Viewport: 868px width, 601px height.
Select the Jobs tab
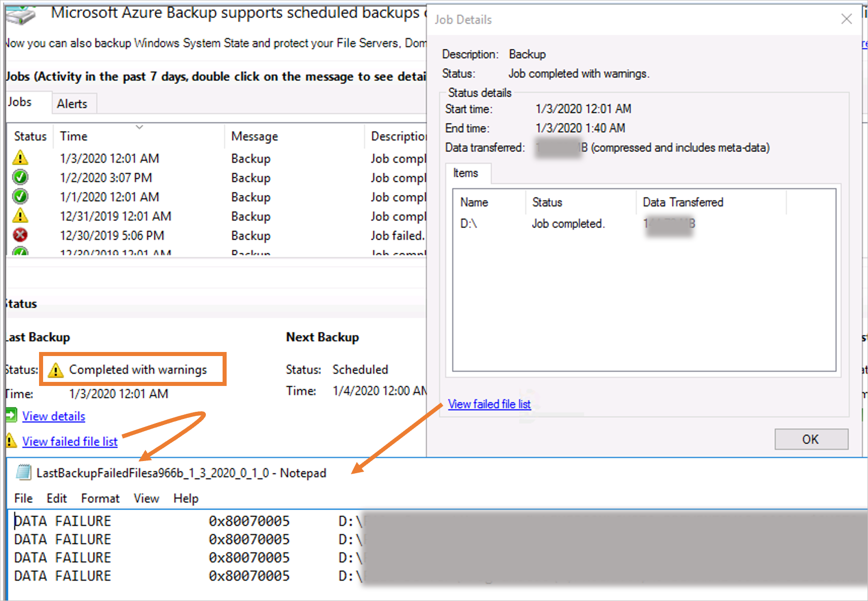click(x=19, y=101)
